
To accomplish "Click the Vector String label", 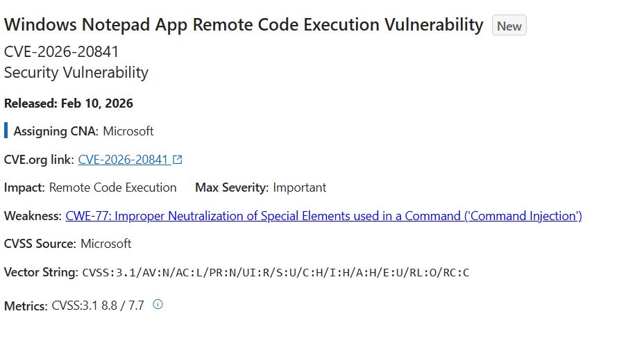I will click(x=41, y=272).
